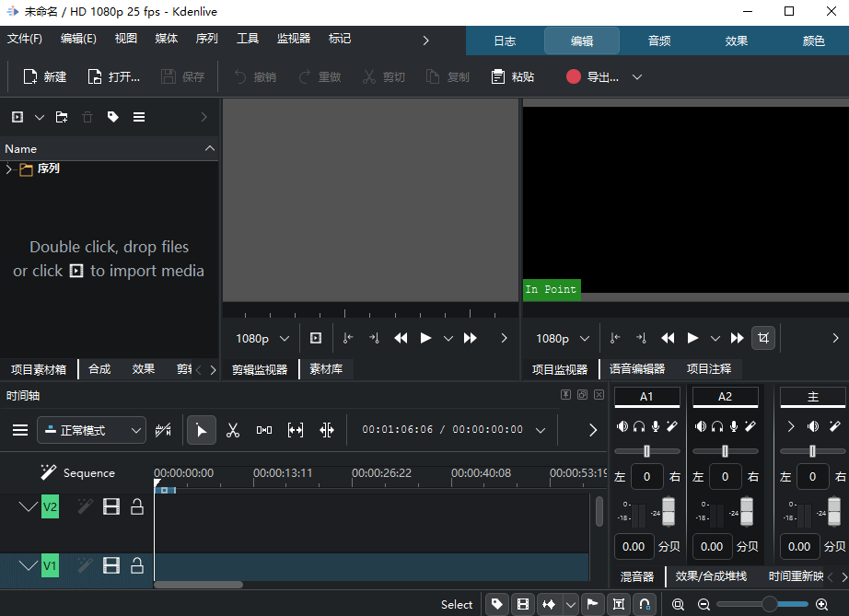Image resolution: width=849 pixels, height=616 pixels.
Task: Click the 保存 save button
Action: [x=183, y=76]
